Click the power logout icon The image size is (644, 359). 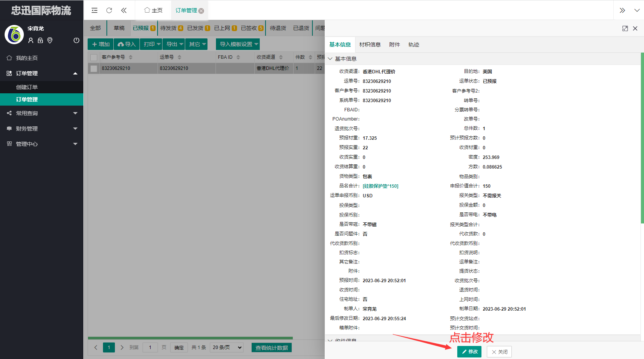click(76, 40)
